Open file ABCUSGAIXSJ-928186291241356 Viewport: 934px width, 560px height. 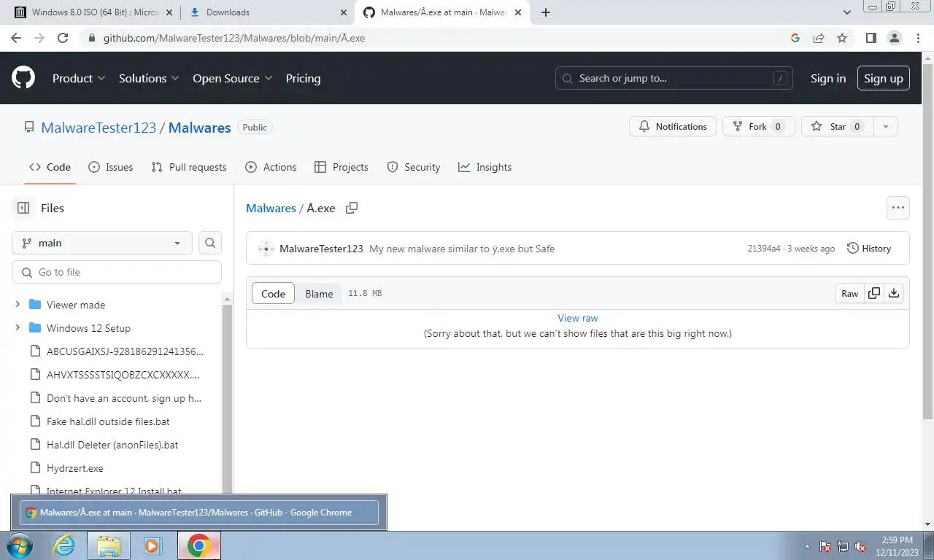coord(125,351)
